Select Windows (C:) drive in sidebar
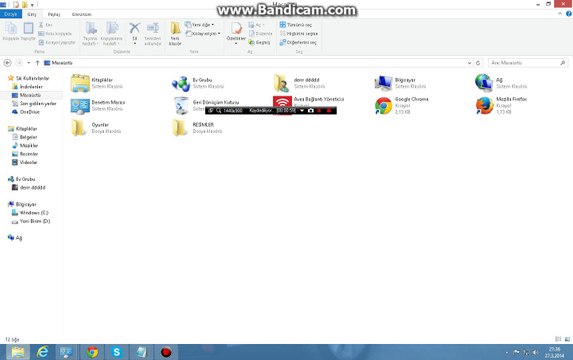Screen dimensions: 573x360 pyautogui.click(x=30, y=213)
